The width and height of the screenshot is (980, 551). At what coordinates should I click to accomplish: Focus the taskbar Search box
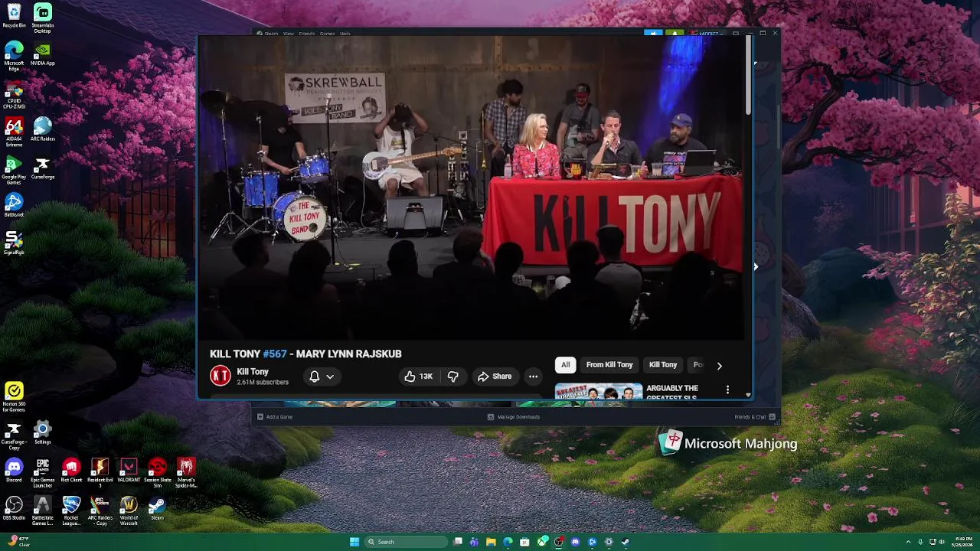pyautogui.click(x=406, y=542)
